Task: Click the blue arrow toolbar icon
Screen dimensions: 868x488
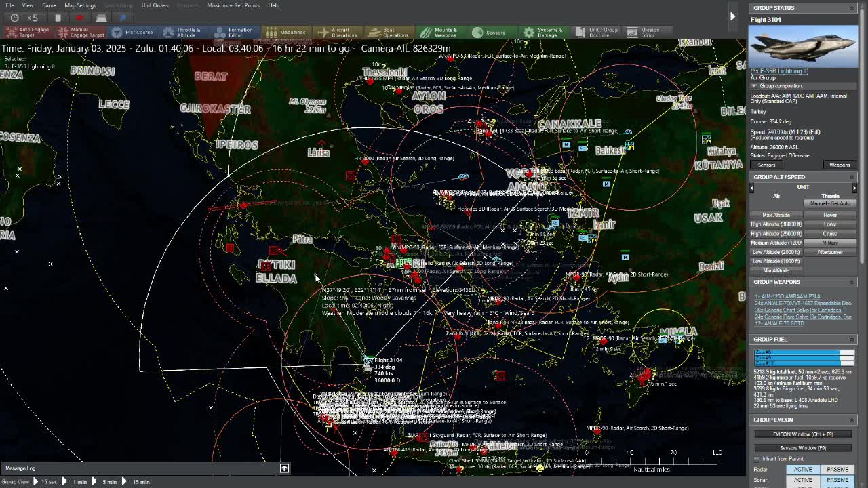Action: [x=123, y=18]
